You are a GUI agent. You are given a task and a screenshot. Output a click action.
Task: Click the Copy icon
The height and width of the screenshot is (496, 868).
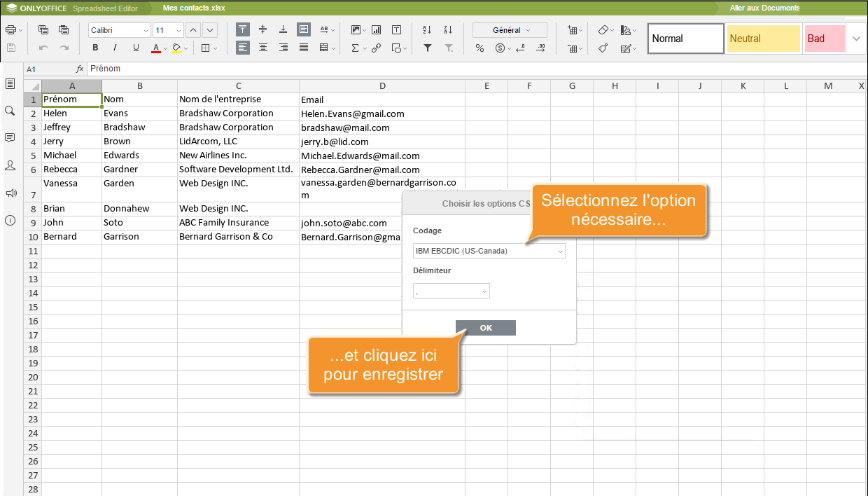(43, 30)
